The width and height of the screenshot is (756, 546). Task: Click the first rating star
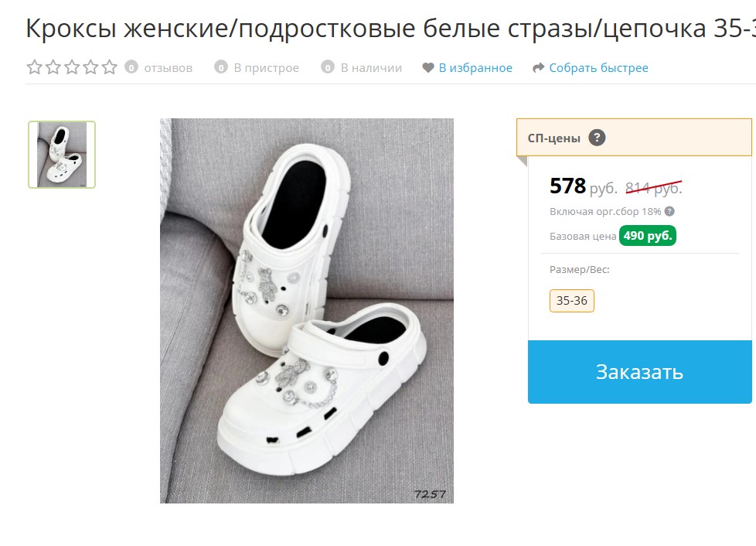pyautogui.click(x=34, y=67)
